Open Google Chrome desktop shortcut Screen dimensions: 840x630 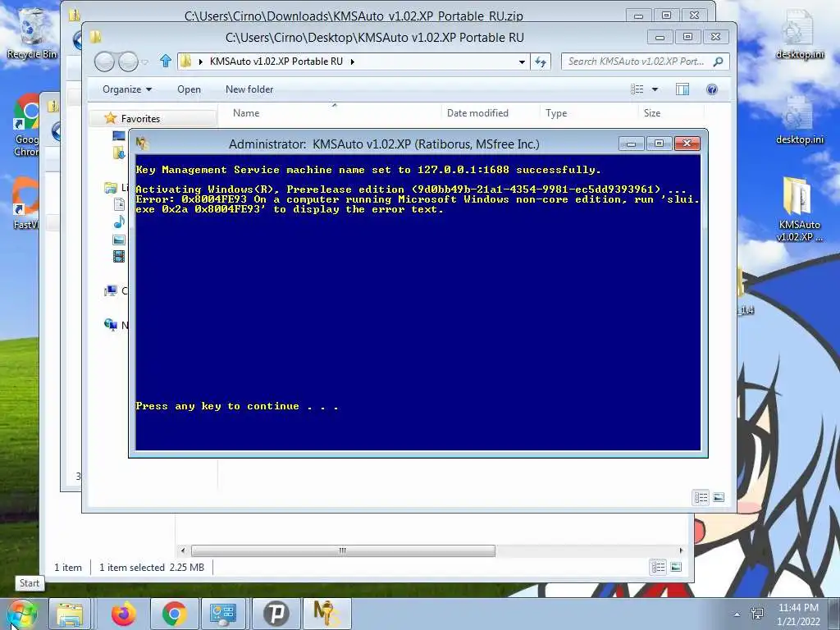click(x=27, y=126)
